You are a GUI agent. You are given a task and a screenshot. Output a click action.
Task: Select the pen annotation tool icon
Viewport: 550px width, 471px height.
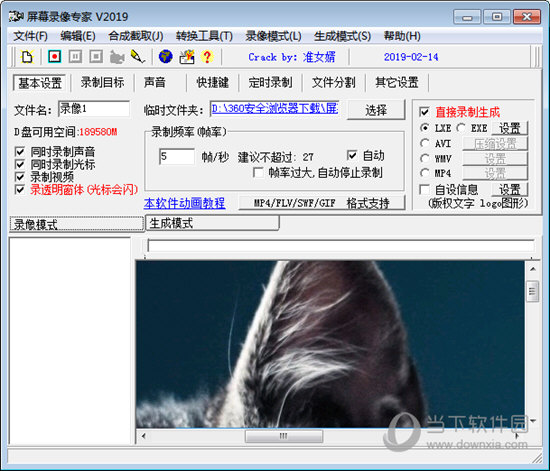click(138, 56)
